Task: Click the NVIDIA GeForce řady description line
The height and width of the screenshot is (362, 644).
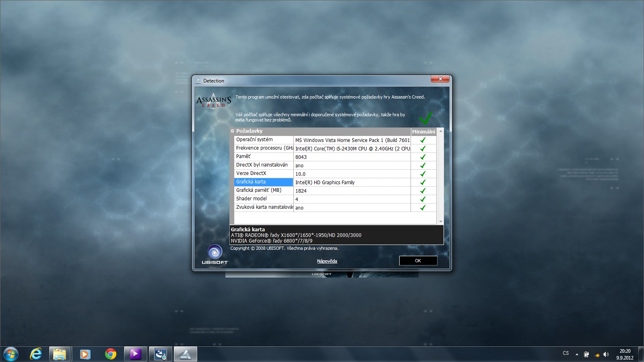Action: tap(272, 241)
